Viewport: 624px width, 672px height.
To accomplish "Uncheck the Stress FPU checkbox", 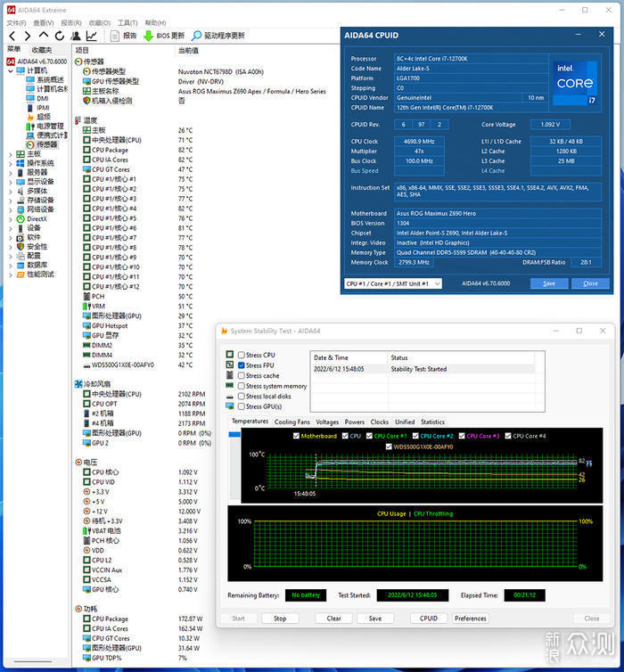I will (x=242, y=365).
